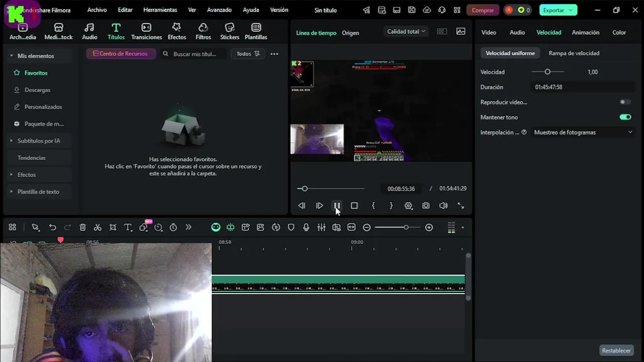Click the search magnifier in media panel
Image resolution: width=644 pixels, height=362 pixels.
(166, 54)
